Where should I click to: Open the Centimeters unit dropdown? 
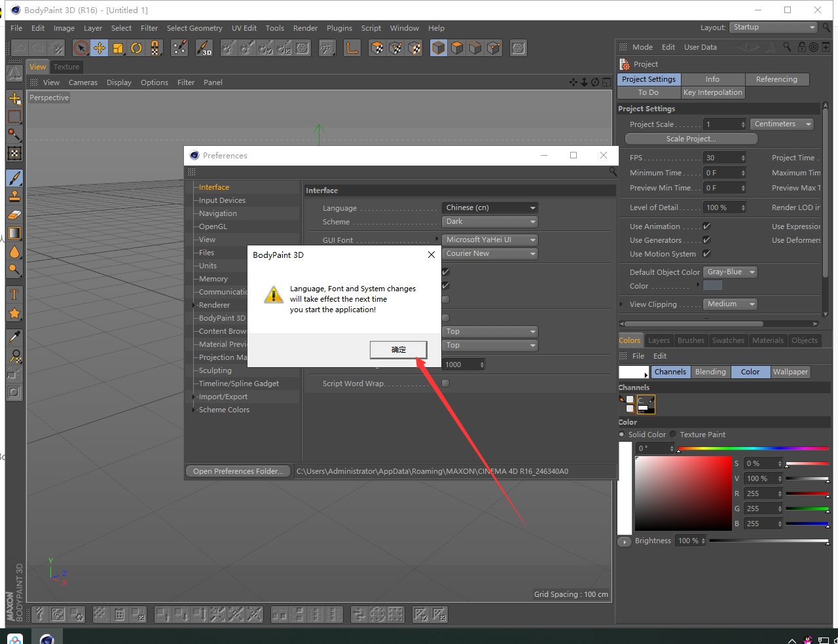(782, 124)
